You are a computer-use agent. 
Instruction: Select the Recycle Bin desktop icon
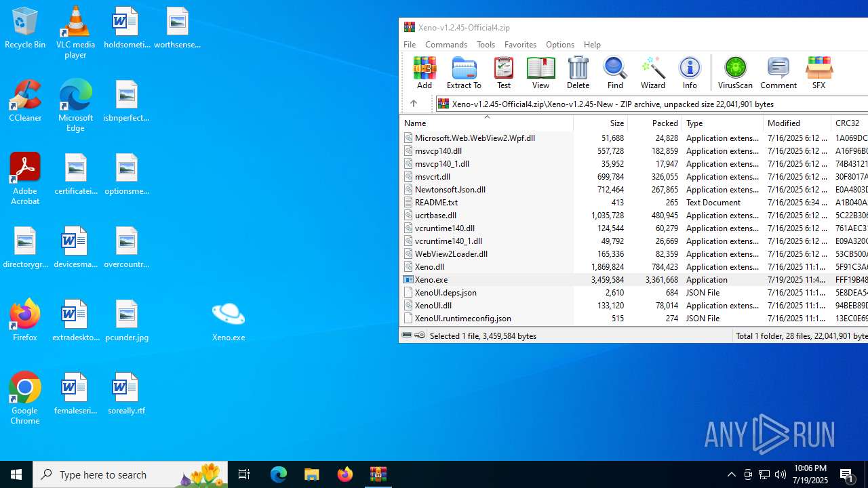tap(25, 28)
